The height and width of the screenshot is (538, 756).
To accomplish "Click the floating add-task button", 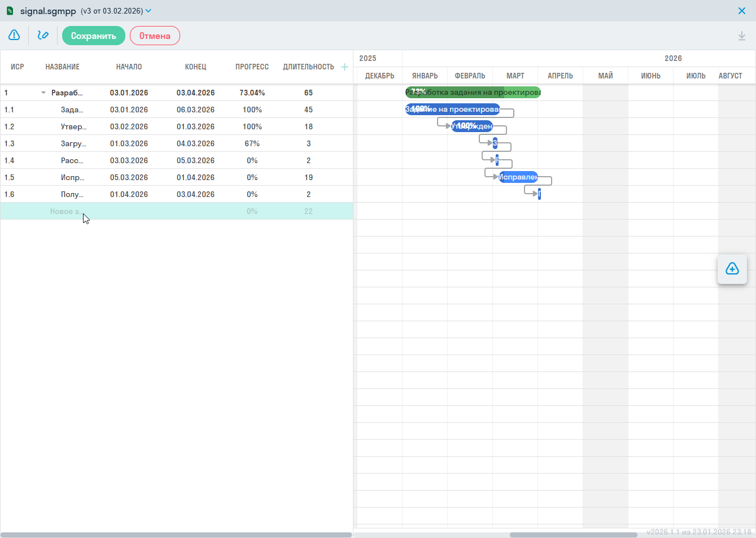I will [732, 269].
